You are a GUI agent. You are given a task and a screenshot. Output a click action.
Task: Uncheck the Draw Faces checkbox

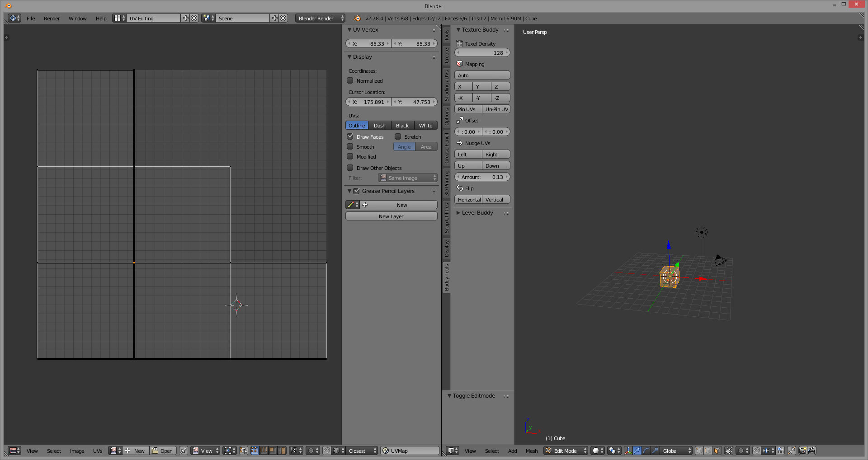point(350,136)
